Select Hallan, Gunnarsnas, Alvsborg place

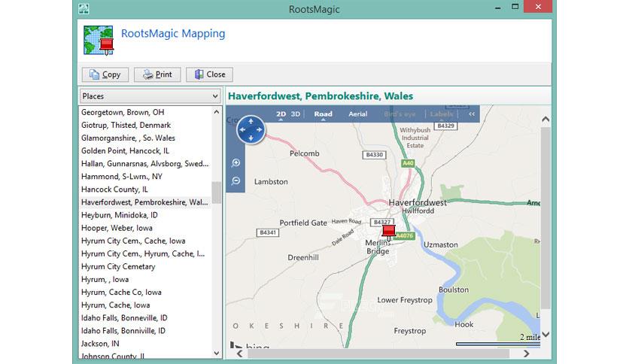[x=145, y=163]
